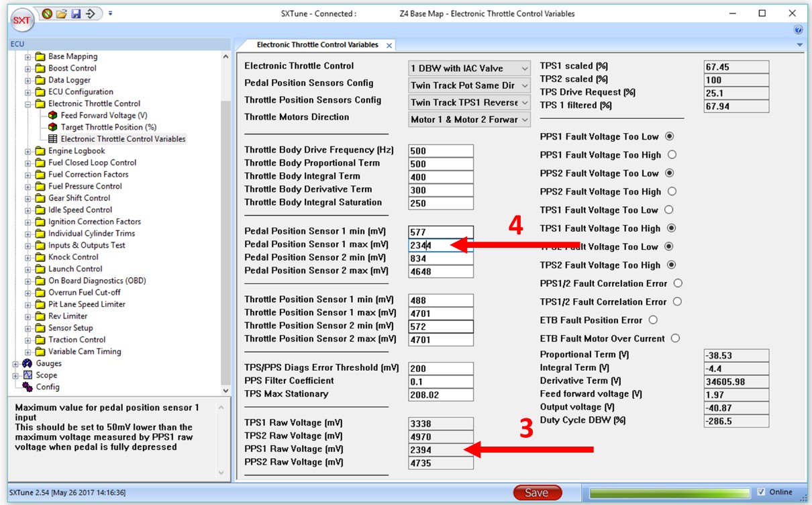
Task: Select the Scope item in tree
Action: [46, 375]
